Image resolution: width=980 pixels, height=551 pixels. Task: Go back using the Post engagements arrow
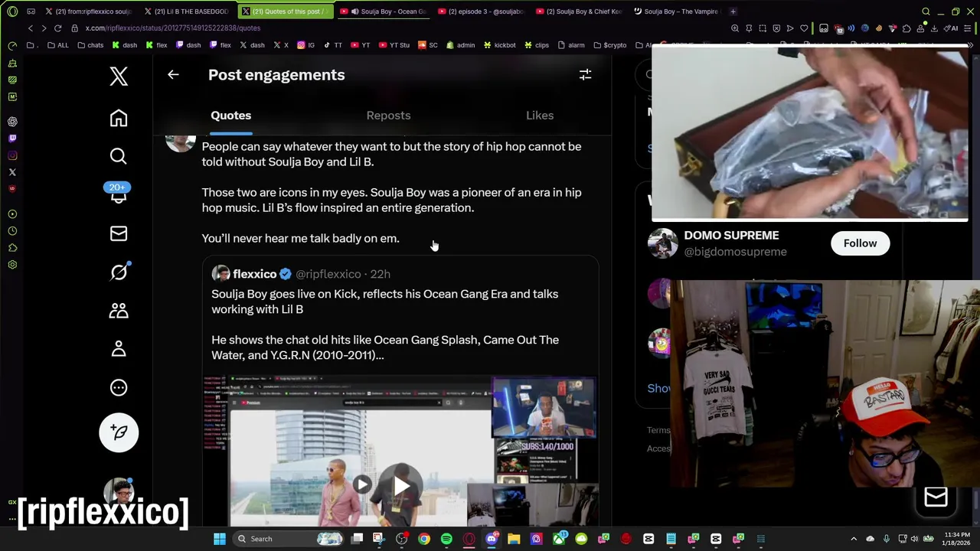[173, 75]
